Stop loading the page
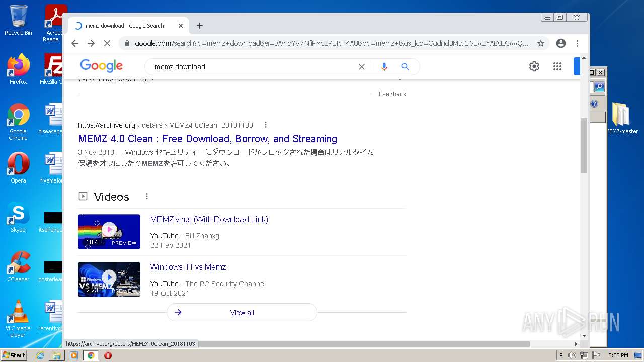The height and width of the screenshot is (362, 644). pyautogui.click(x=107, y=43)
